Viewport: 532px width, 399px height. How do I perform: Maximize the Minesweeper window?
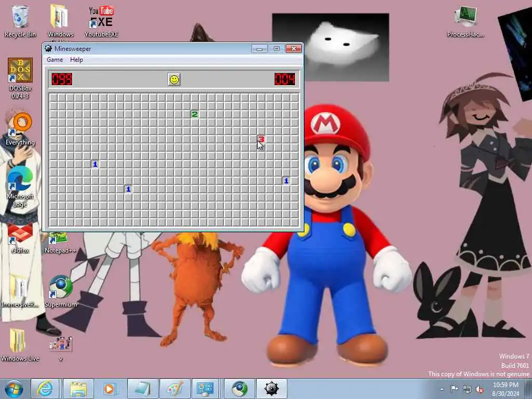pos(276,49)
